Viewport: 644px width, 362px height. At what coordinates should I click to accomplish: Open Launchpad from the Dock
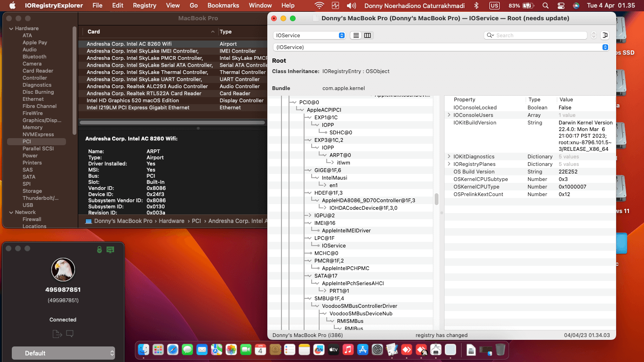[x=158, y=350]
